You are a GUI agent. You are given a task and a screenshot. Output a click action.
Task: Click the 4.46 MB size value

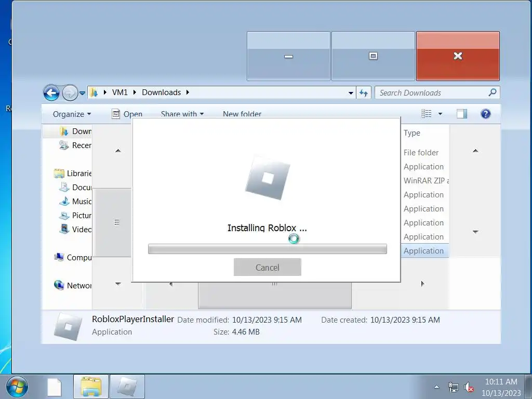(x=246, y=332)
